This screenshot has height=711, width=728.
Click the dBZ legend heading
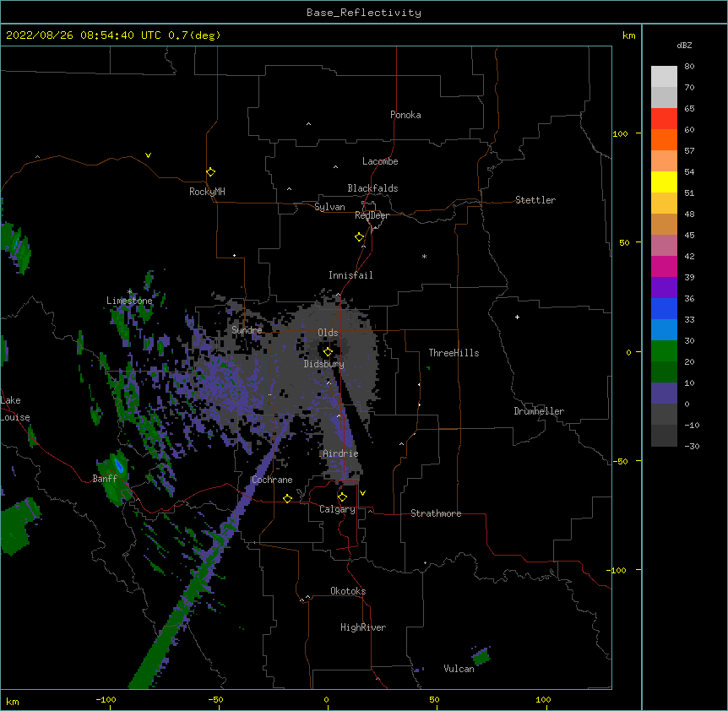point(684,45)
